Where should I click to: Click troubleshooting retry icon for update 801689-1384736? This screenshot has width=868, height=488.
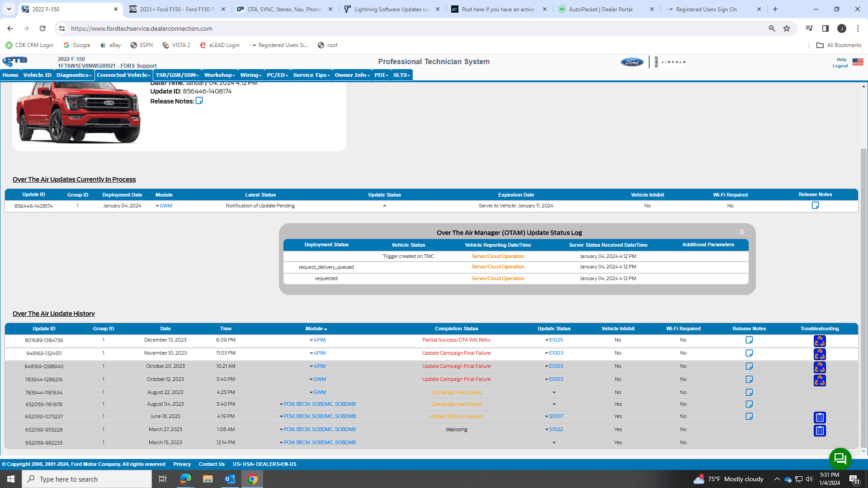click(820, 341)
